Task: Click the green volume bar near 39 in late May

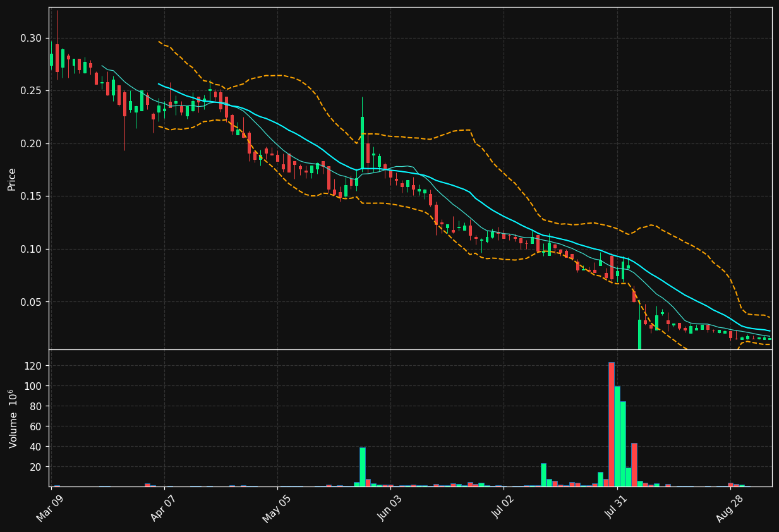Action: [x=363, y=467]
